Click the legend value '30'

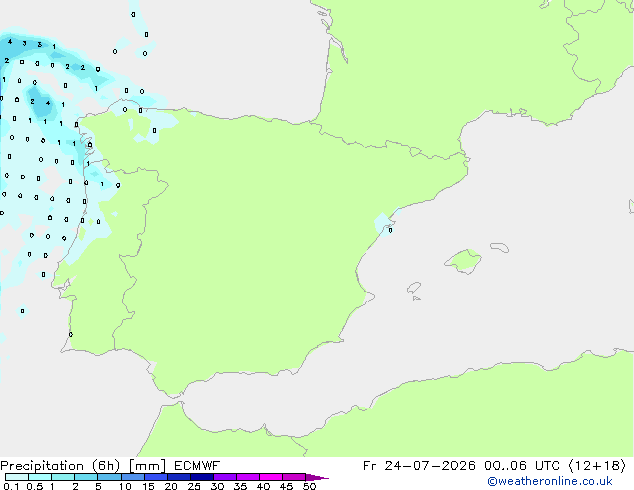pos(217,486)
